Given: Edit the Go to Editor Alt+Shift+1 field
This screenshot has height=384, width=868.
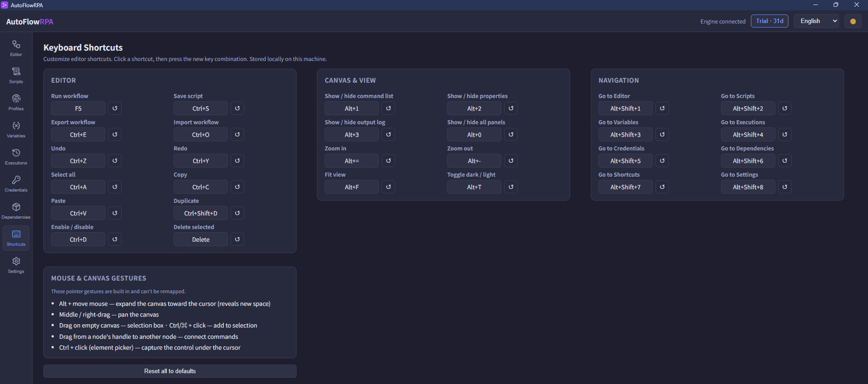Looking at the screenshot, I should [x=626, y=108].
